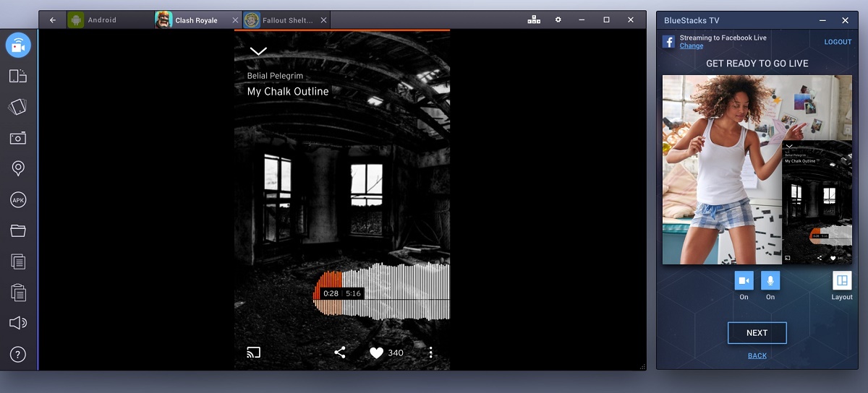The height and width of the screenshot is (393, 868).
Task: Select the track title My Chalk Outline
Action: coord(288,92)
